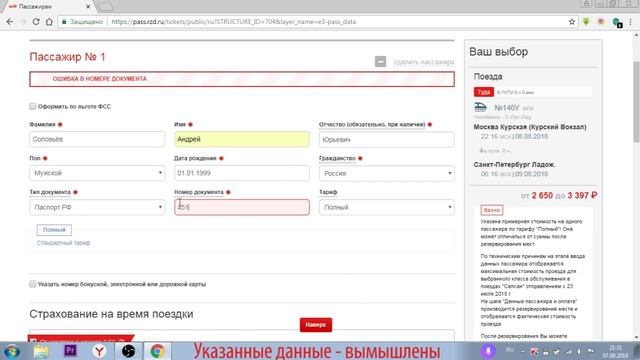Image resolution: width=640 pixels, height=360 pixels.
Task: Bookmark this page with the star
Action: click(x=572, y=22)
